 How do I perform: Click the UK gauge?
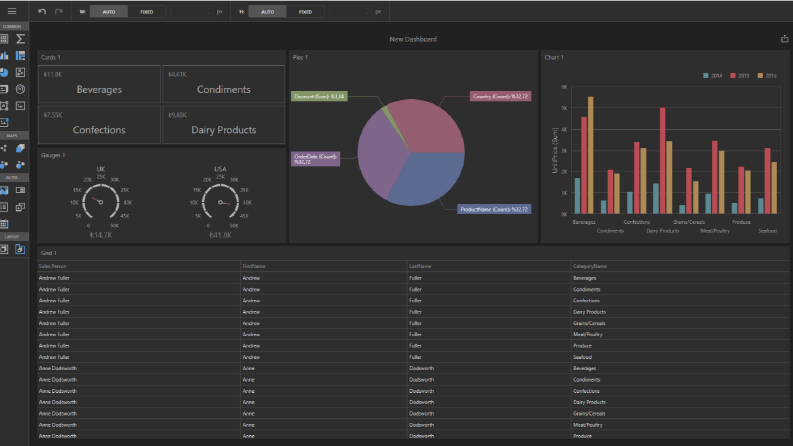pos(101,202)
